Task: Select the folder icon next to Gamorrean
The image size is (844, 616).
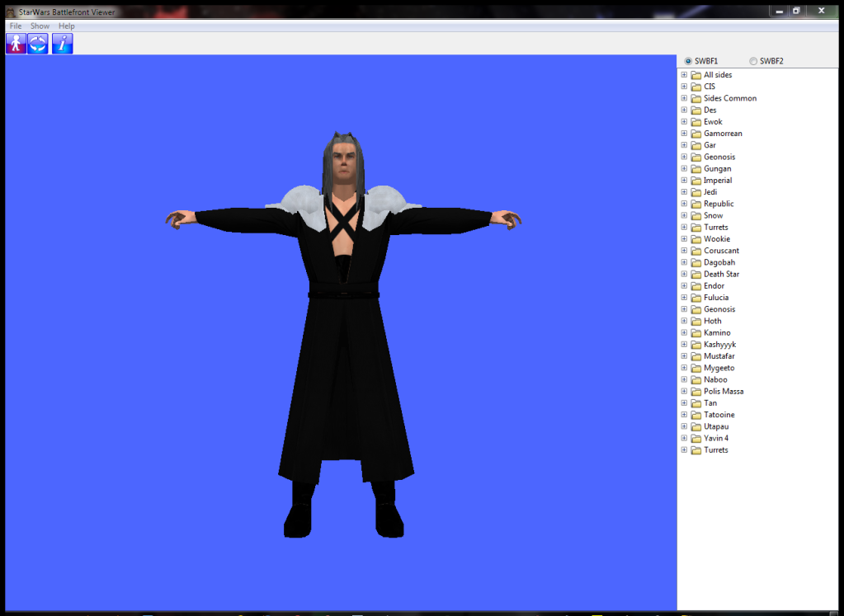Action: [696, 134]
